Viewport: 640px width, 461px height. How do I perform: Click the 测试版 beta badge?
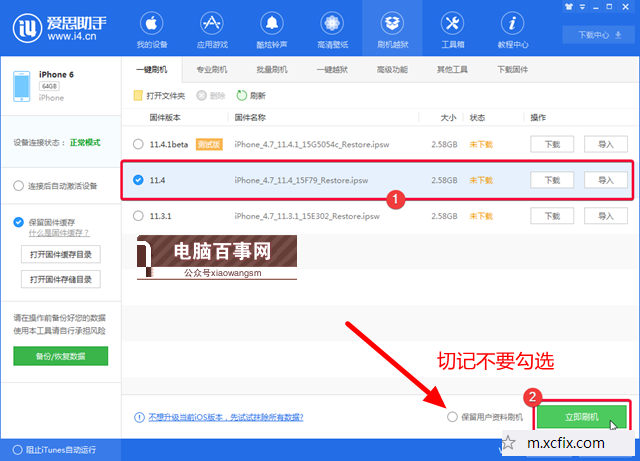[209, 144]
